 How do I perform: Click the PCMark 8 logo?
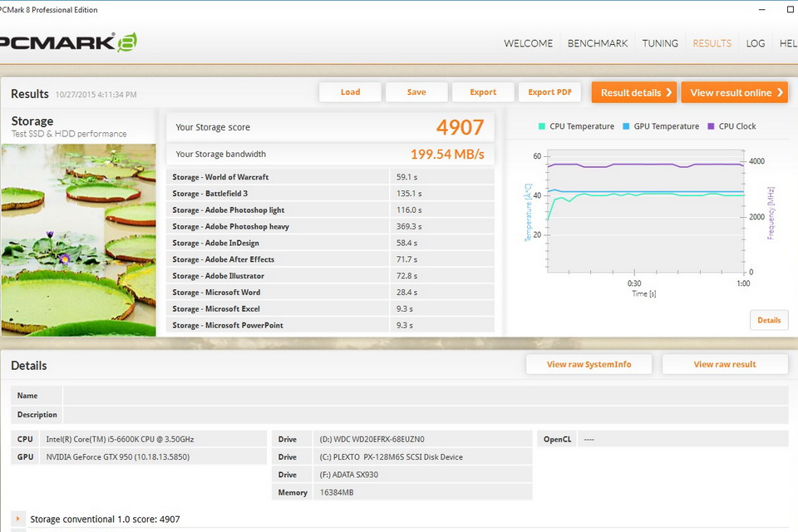(68, 43)
